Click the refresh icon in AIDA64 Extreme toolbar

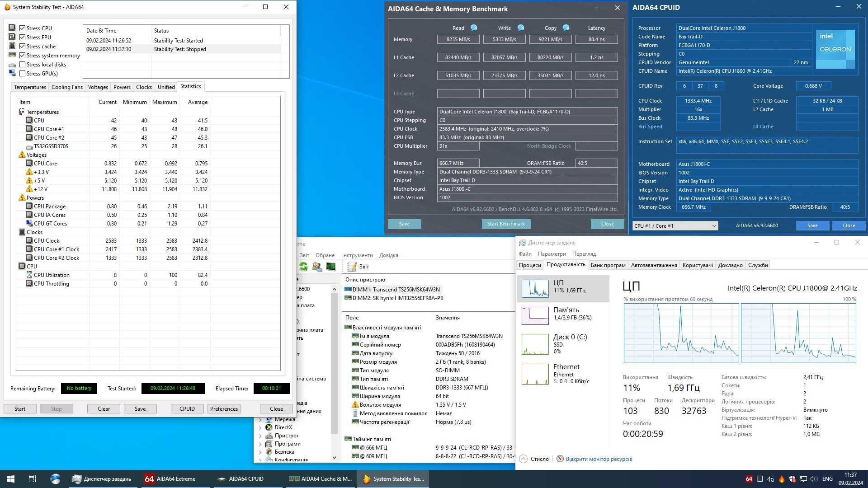point(303,267)
